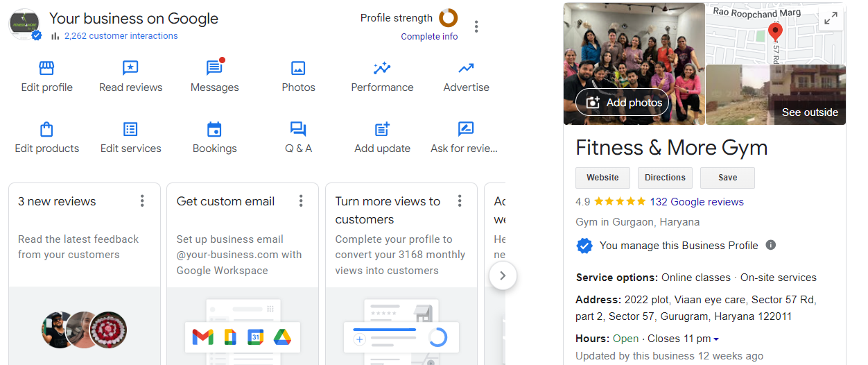Open Read reviews star icon

(x=130, y=68)
